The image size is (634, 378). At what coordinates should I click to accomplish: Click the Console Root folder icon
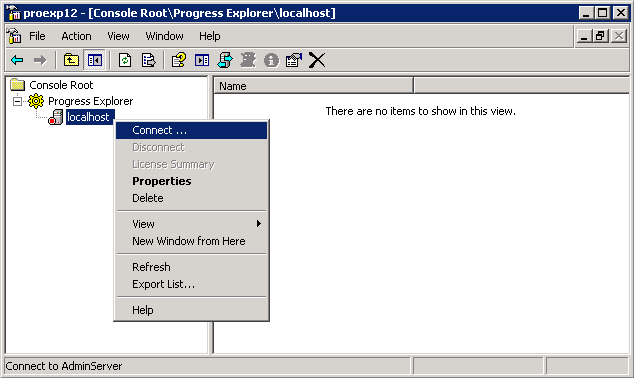[x=18, y=85]
